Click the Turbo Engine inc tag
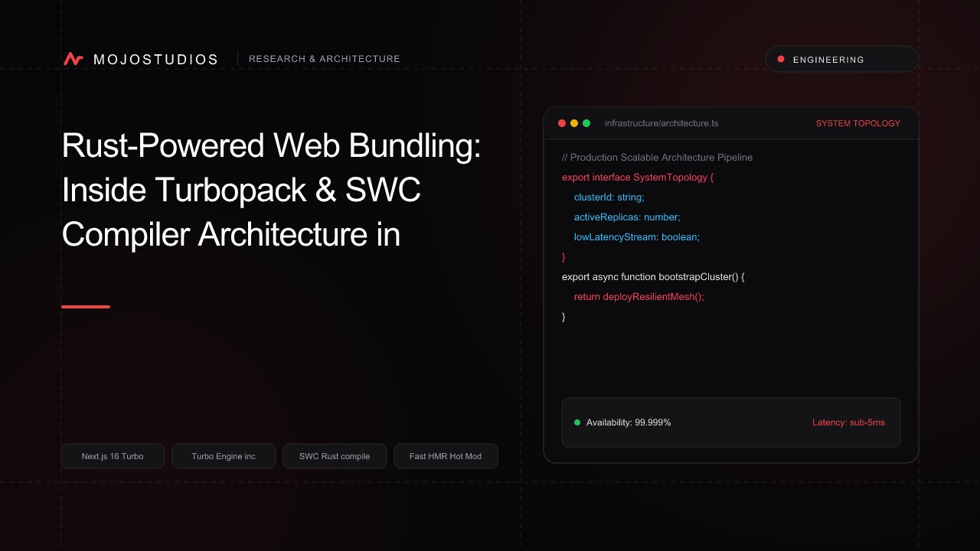Viewport: 980px width, 551px height. pyautogui.click(x=224, y=456)
